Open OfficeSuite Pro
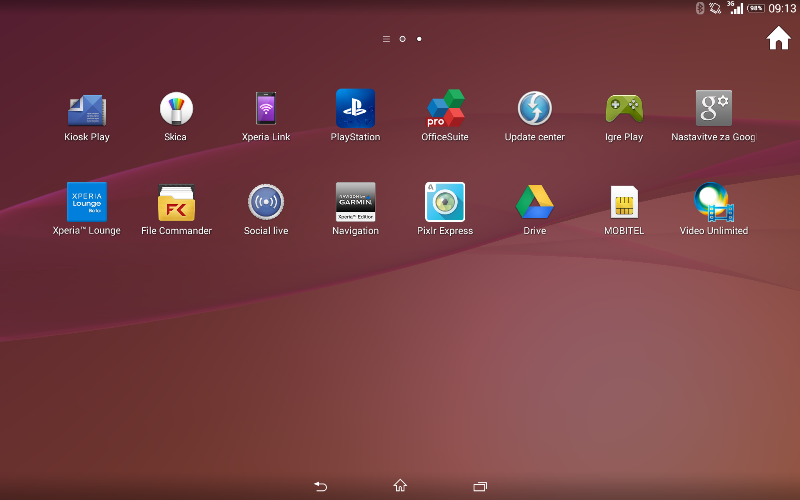This screenshot has height=500, width=800. [445, 108]
